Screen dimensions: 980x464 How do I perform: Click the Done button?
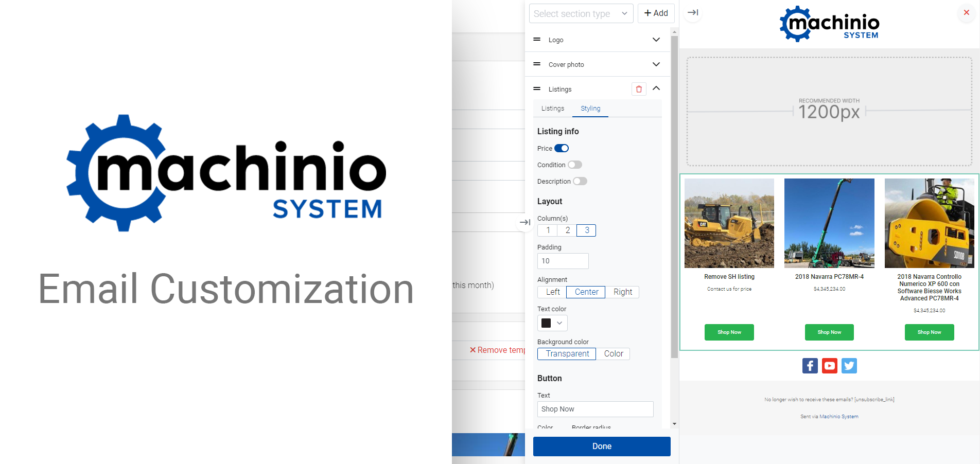602,447
